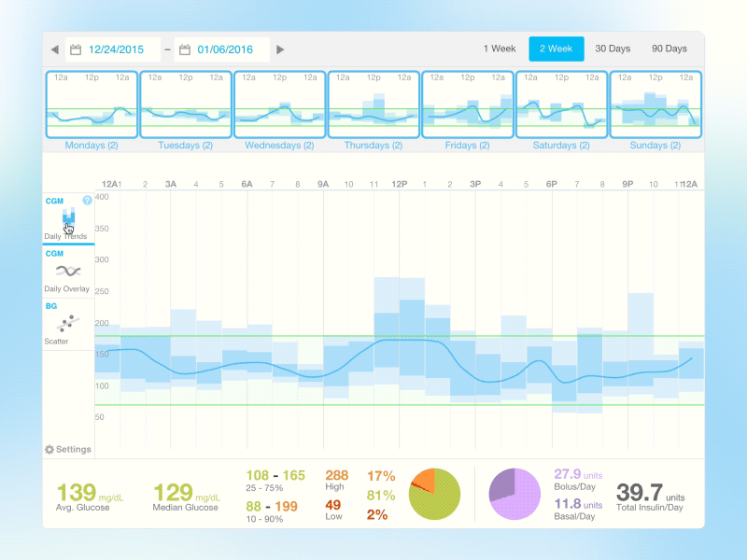Click the Sundays (2) label

[655, 146]
